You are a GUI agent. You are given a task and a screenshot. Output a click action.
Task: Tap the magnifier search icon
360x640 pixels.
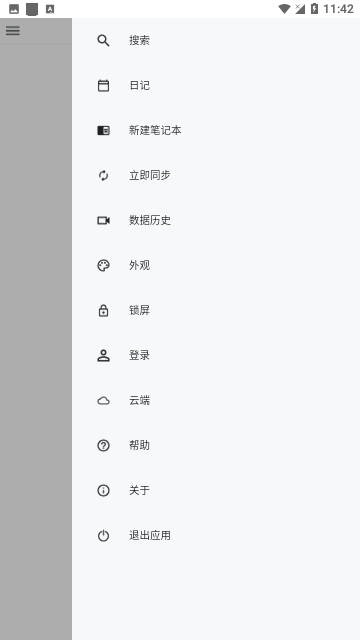point(103,40)
